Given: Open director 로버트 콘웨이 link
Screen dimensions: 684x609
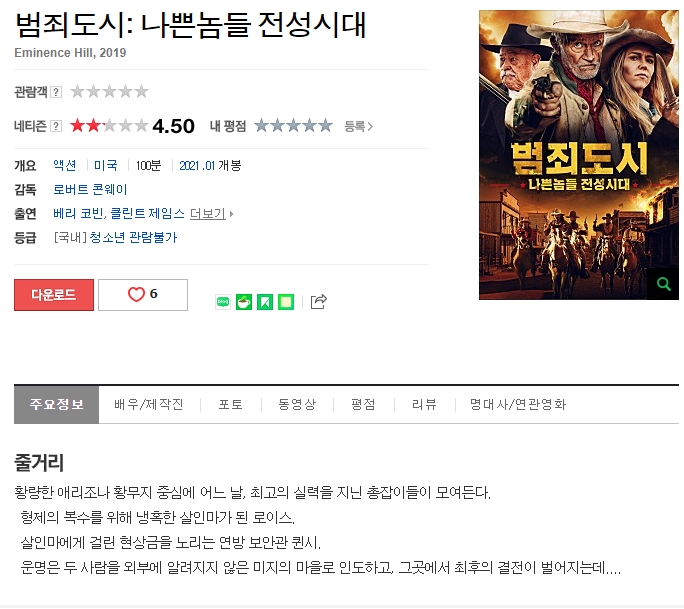Looking at the screenshot, I should [x=90, y=189].
